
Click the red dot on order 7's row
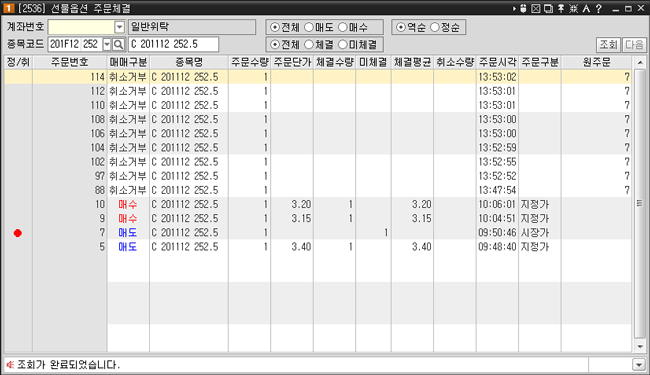17,233
